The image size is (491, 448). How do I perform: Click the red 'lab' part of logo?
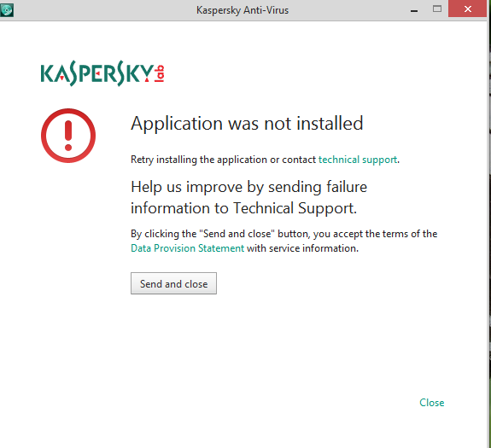[x=159, y=73]
